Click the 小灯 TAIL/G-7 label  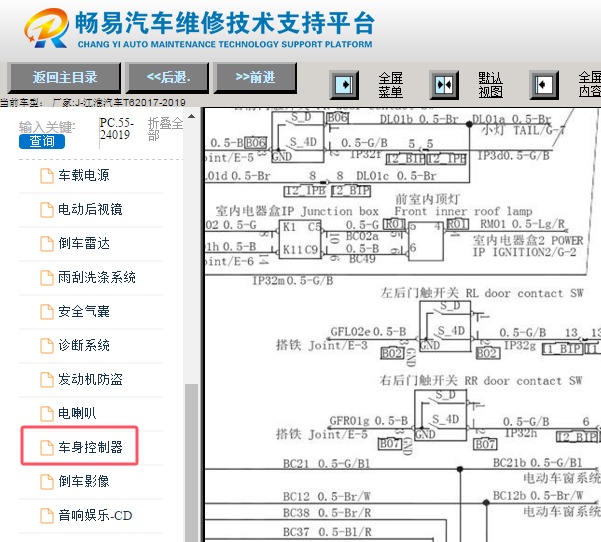click(x=523, y=130)
